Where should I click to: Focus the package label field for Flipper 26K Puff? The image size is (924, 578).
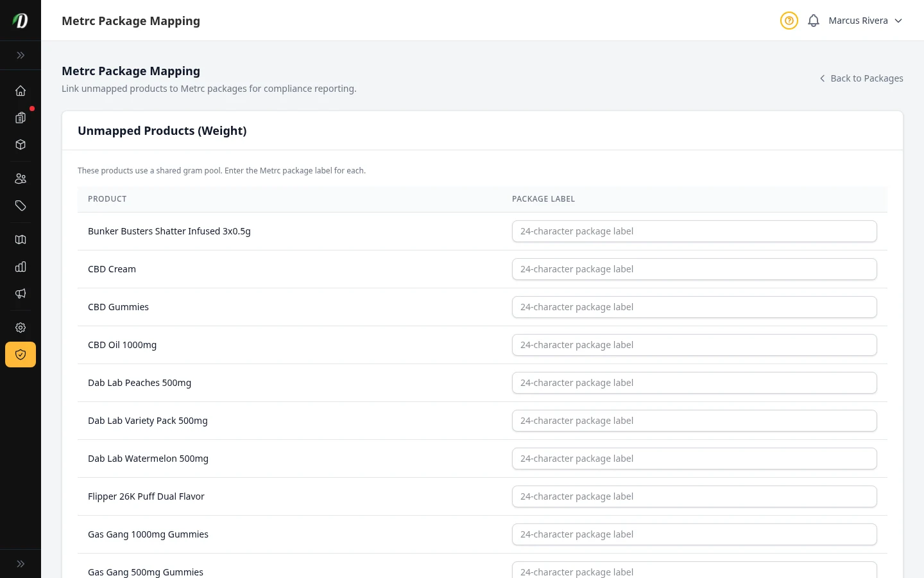tap(694, 496)
